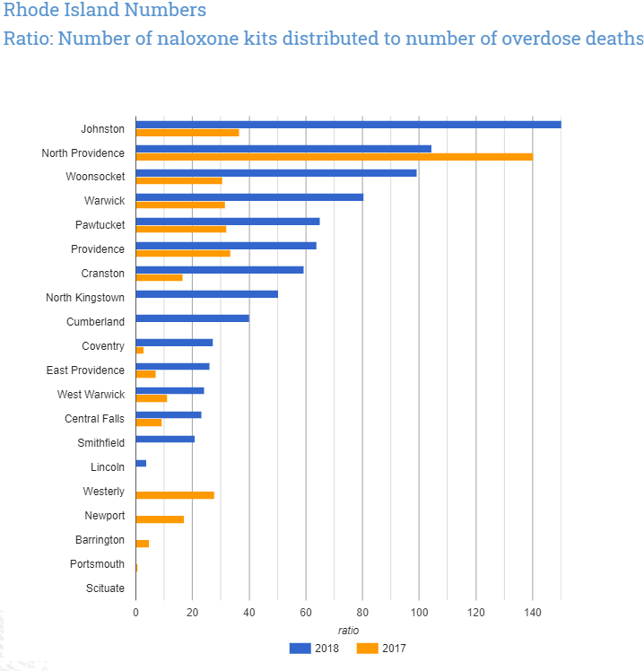This screenshot has height=671, width=644.
Task: Click the 'ratio' axis title
Action: 348,631
